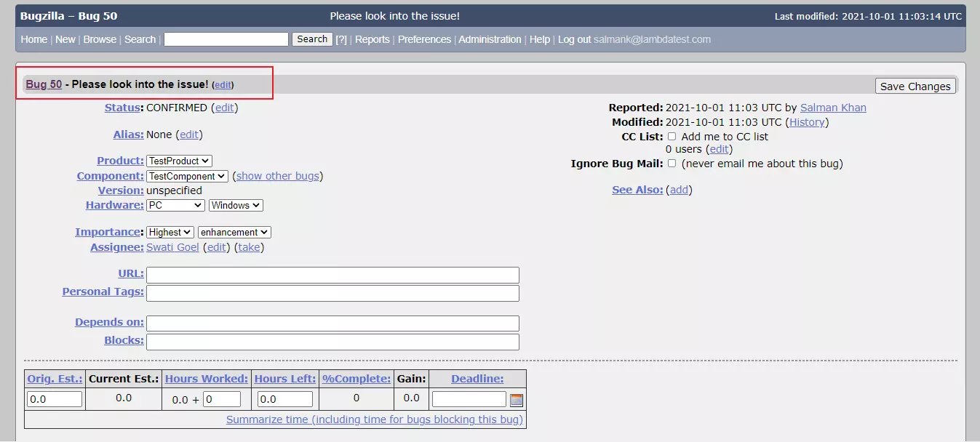The image size is (980, 442).
Task: Open the Deadline calendar picker icon
Action: pyautogui.click(x=517, y=400)
